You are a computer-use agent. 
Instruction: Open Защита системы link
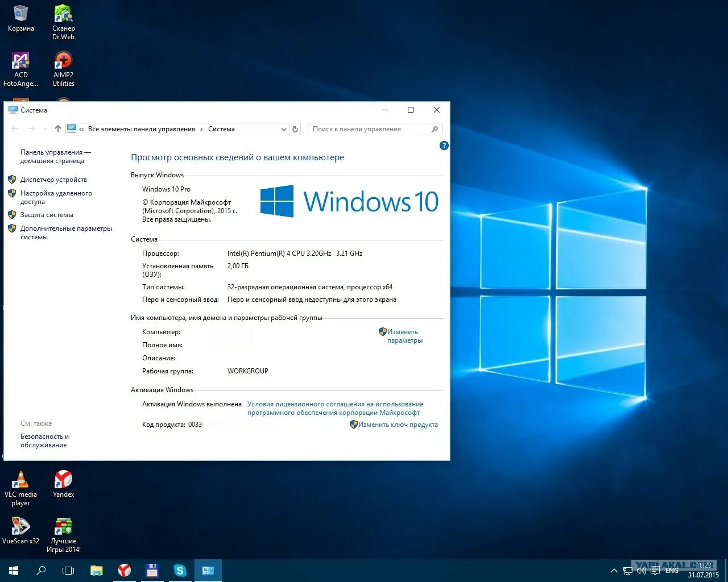tap(47, 215)
